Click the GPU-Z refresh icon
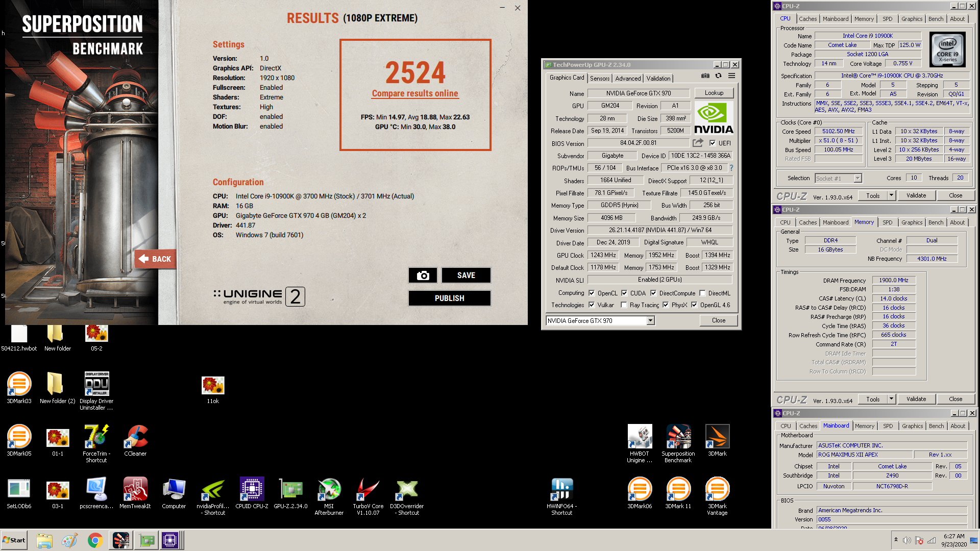Viewport: 980px width, 551px height. click(718, 76)
